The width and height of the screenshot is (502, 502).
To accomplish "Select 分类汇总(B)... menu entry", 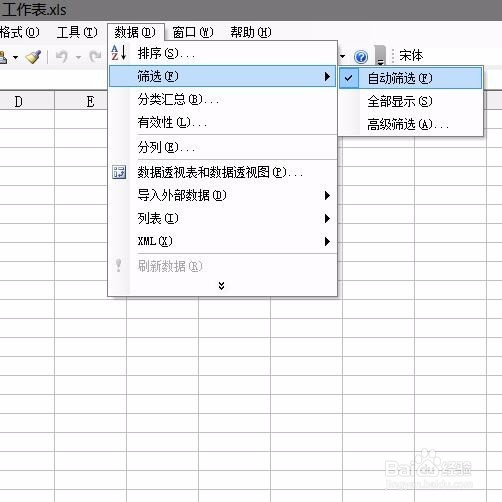I will point(223,99).
